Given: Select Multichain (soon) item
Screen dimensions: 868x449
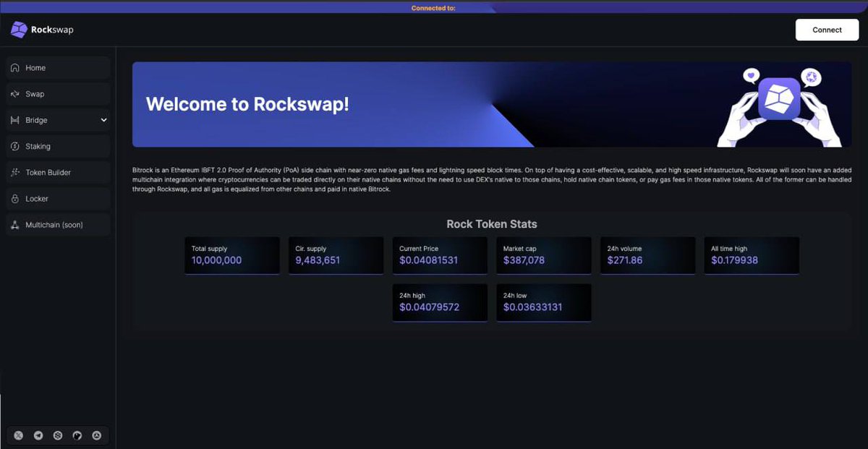Looking at the screenshot, I should coord(58,225).
